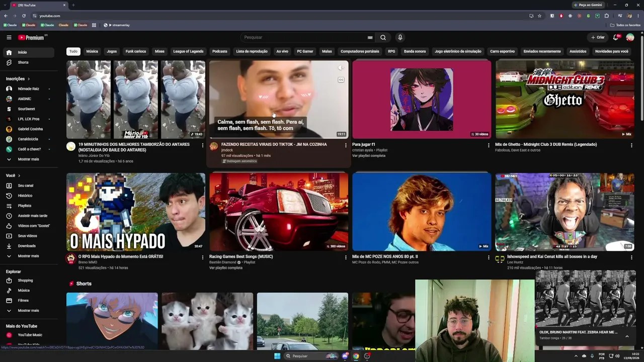Open YouTube Music under Mais do YouTube
Viewport: 644px width, 362px height.
(x=29, y=335)
